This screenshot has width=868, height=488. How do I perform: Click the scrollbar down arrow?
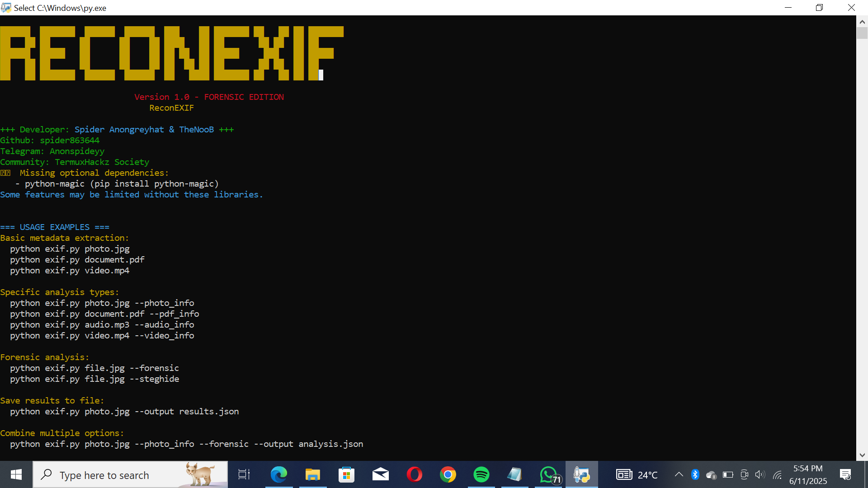point(862,455)
